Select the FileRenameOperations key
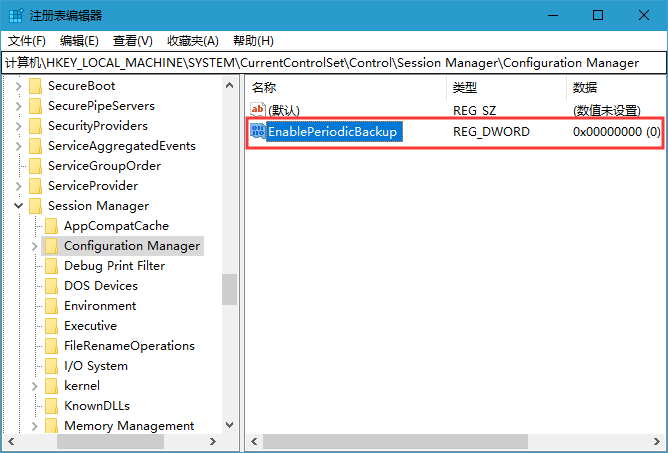The image size is (668, 453). click(129, 346)
